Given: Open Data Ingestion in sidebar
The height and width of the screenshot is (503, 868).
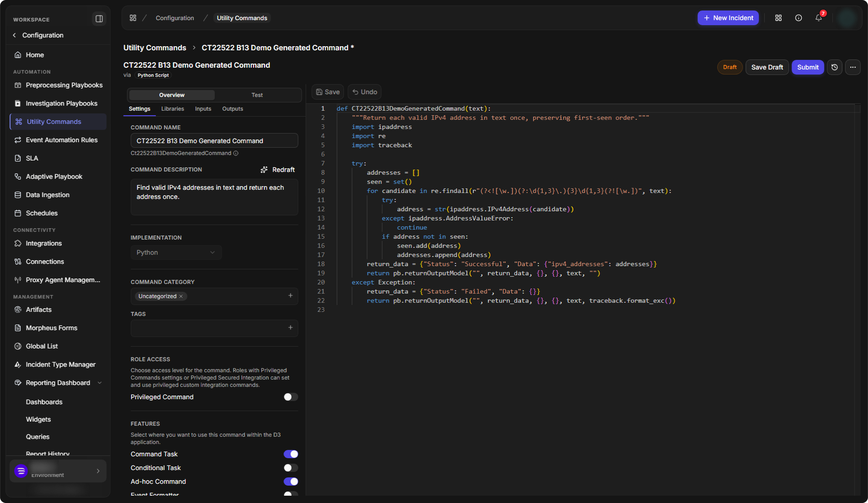Looking at the screenshot, I should 58,195.
